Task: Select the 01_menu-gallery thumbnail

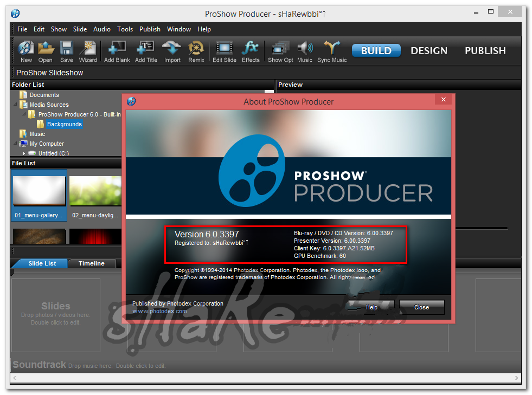Action: pyautogui.click(x=39, y=195)
